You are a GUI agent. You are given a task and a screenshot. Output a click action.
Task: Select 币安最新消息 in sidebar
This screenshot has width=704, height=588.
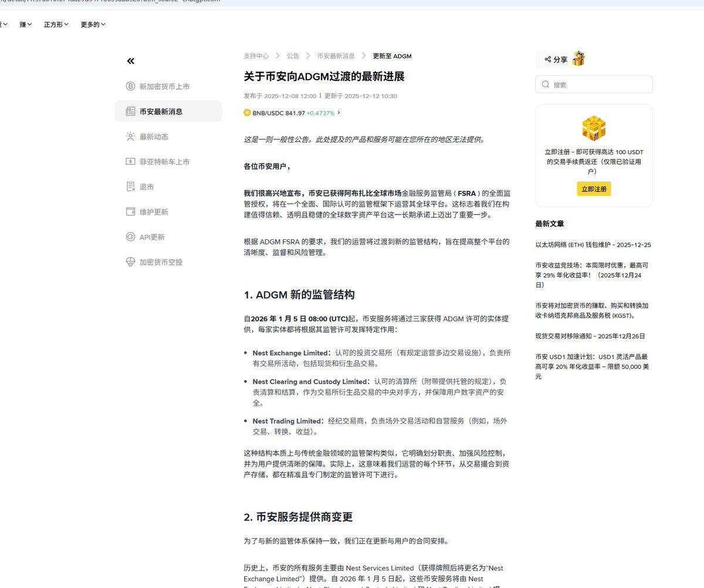click(x=168, y=111)
